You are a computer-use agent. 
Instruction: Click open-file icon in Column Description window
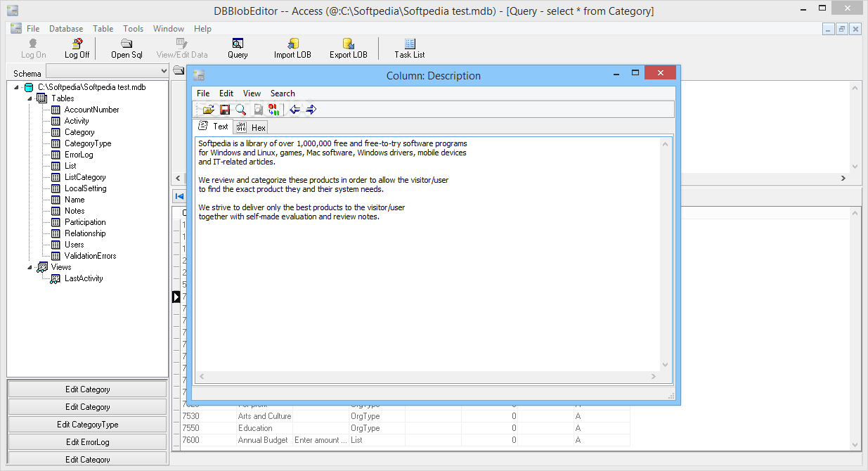pos(208,110)
